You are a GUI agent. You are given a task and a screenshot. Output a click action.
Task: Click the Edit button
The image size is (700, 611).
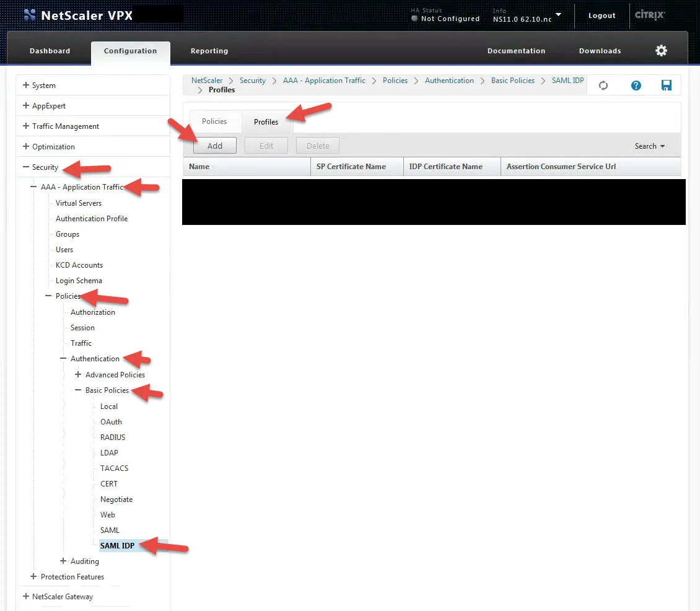pyautogui.click(x=266, y=146)
